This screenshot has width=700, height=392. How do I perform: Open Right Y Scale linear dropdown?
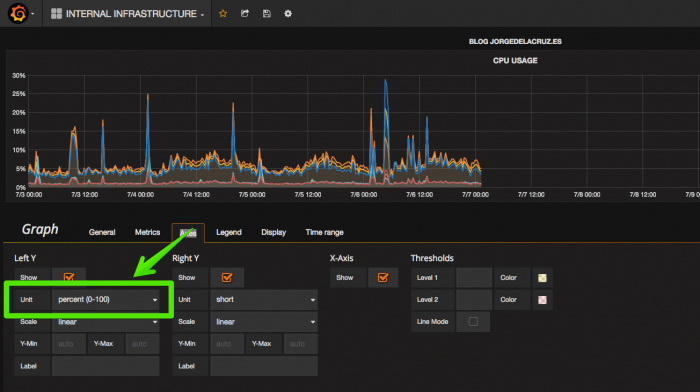[264, 322]
